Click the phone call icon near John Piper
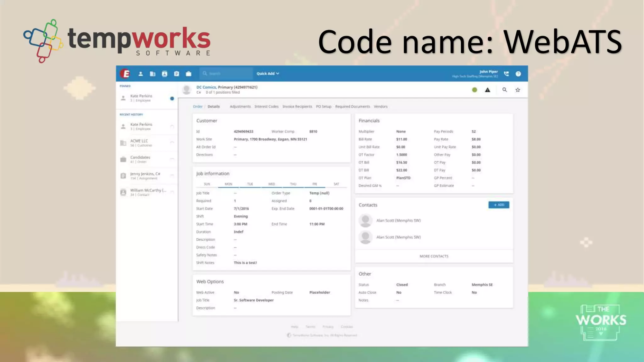The width and height of the screenshot is (644, 362). [x=506, y=74]
